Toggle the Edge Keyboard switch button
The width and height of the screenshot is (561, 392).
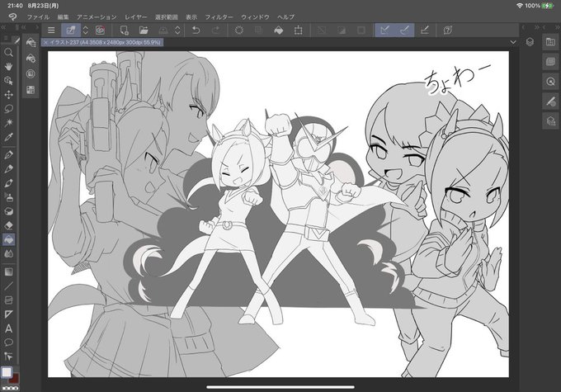[x=71, y=31]
